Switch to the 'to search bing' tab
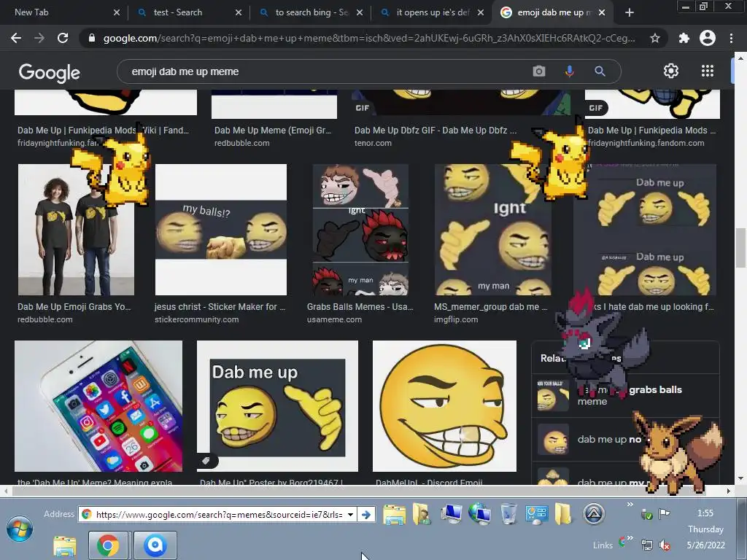 tap(311, 12)
